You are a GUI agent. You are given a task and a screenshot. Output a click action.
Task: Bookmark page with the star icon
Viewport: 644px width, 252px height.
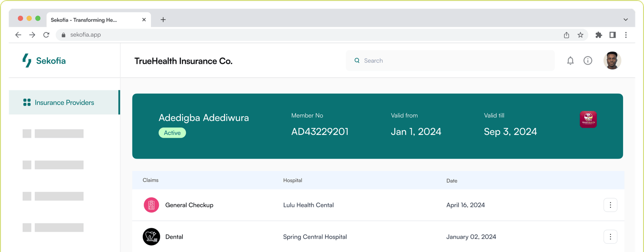point(580,35)
